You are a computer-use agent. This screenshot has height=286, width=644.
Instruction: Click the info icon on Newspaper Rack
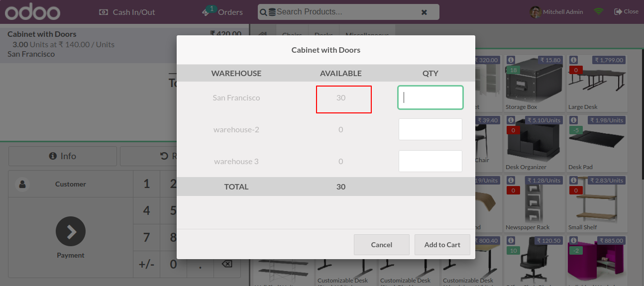[x=511, y=180]
